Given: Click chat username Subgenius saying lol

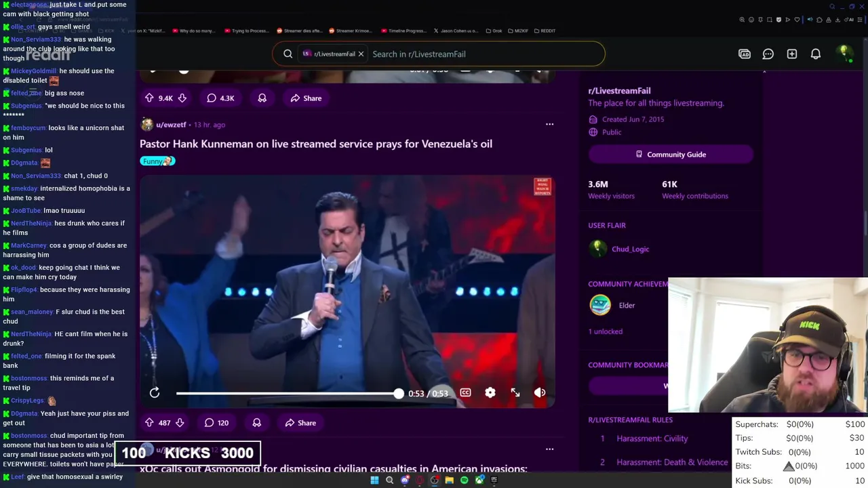Looking at the screenshot, I should (26, 150).
